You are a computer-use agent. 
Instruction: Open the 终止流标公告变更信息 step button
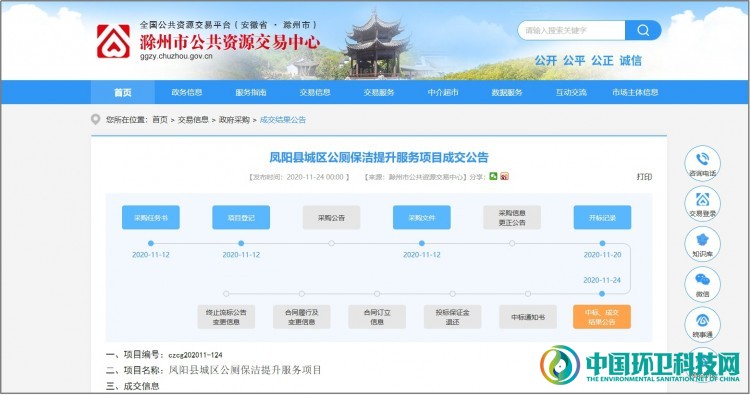[226, 317]
